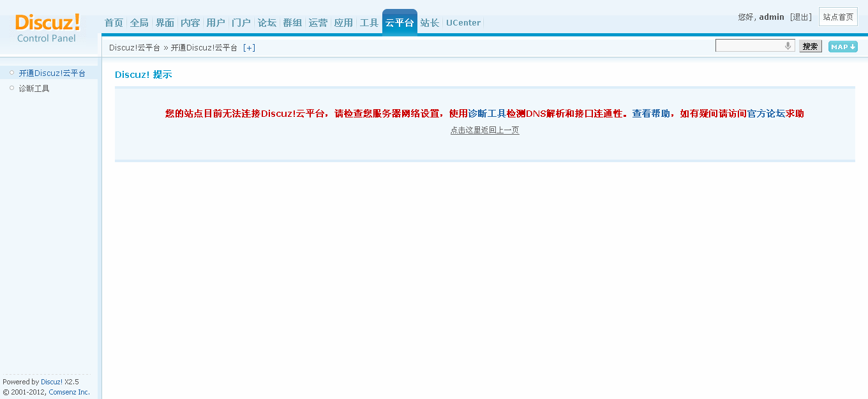Open the 界面 menu tab

[x=165, y=23]
